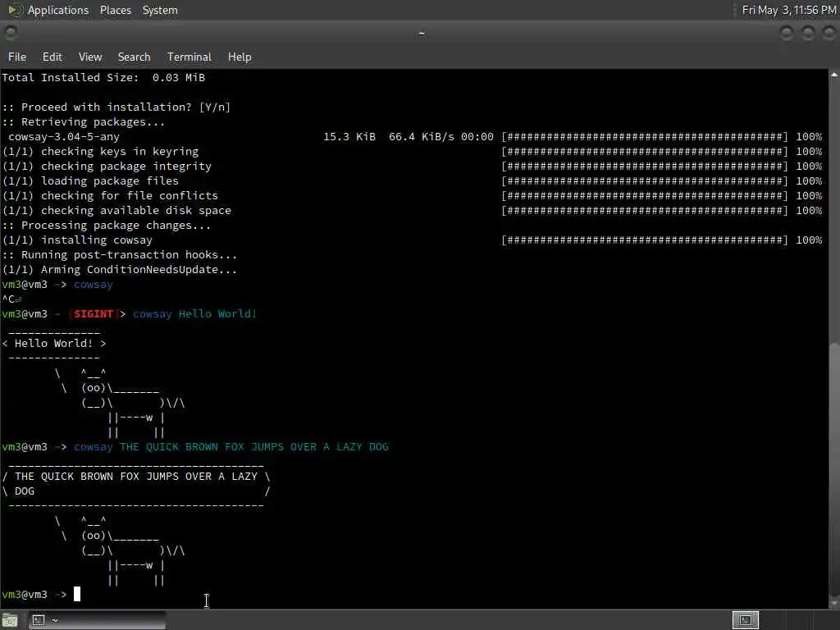Click 'Arming ConditionNeedsUpdate...' line
Image resolution: width=840 pixels, height=630 pixels.
[120, 269]
